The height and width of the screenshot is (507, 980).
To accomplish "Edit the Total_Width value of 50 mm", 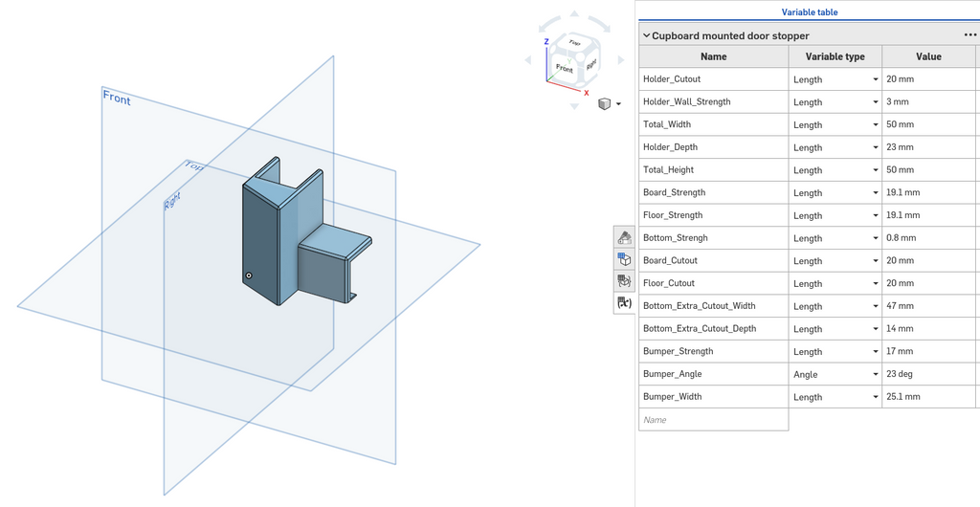I will coord(928,124).
